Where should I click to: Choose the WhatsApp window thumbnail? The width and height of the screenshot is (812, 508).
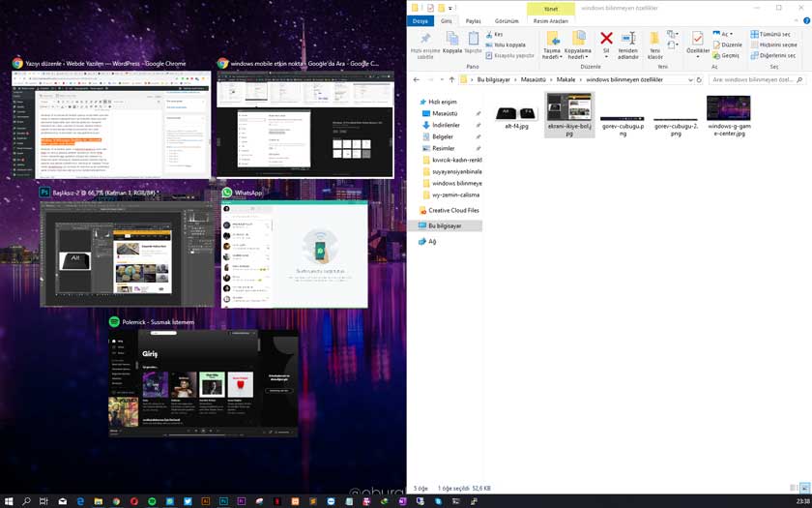(x=295, y=254)
